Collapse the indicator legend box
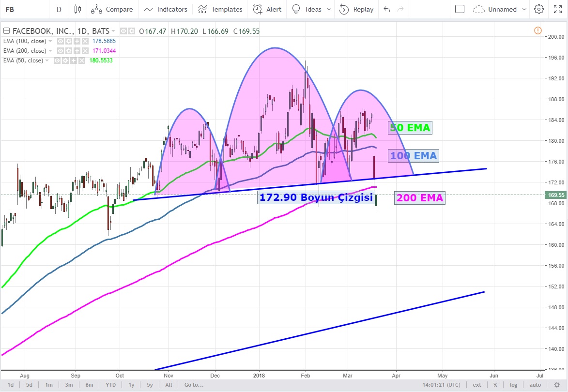This screenshot has width=568, height=392. coord(6,31)
